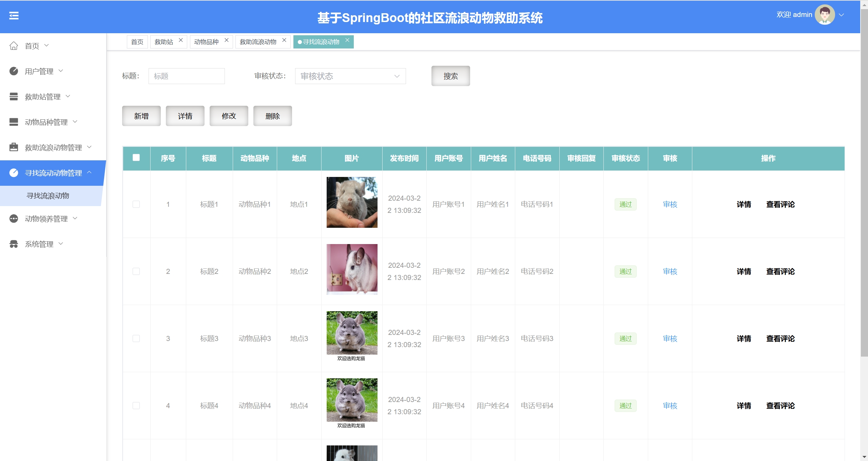Expand the 动物品种管理 menu
868x461 pixels.
point(75,122)
